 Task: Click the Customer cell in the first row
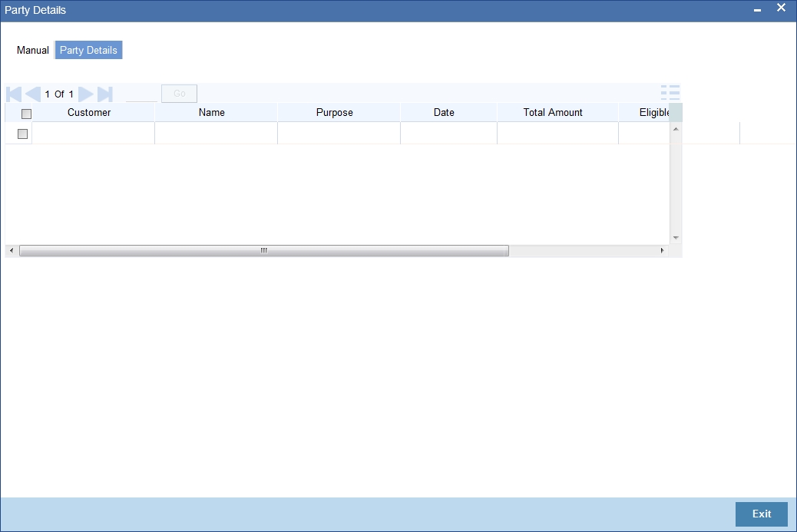93,133
